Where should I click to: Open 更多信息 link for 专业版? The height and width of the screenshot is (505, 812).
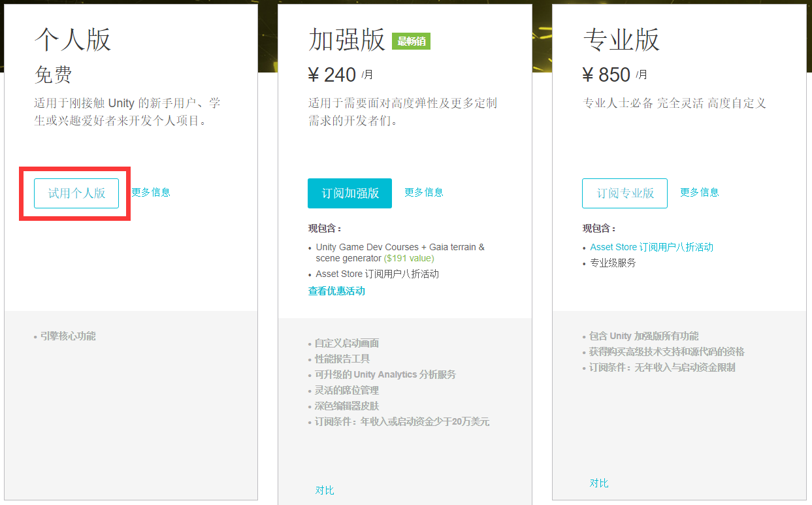700,192
